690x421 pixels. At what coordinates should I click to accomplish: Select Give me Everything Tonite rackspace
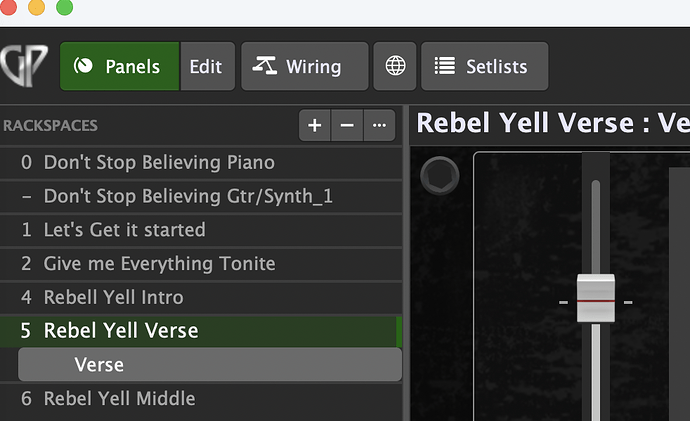point(159,264)
